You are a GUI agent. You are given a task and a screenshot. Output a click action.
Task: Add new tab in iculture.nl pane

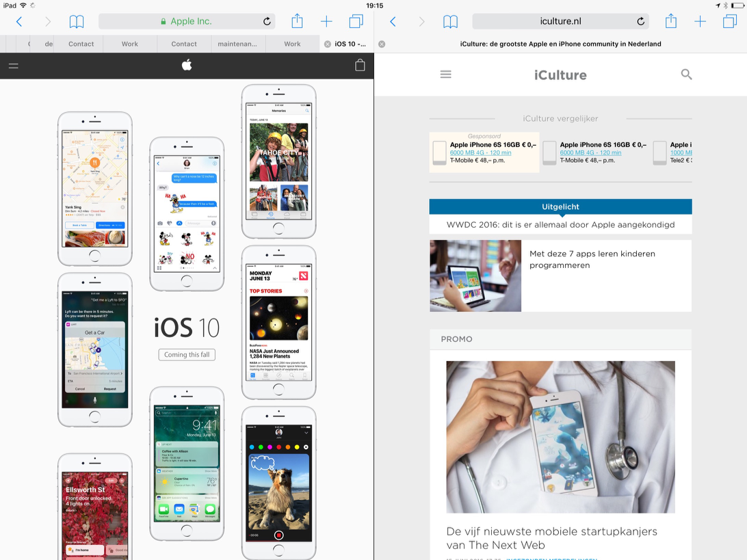(700, 21)
